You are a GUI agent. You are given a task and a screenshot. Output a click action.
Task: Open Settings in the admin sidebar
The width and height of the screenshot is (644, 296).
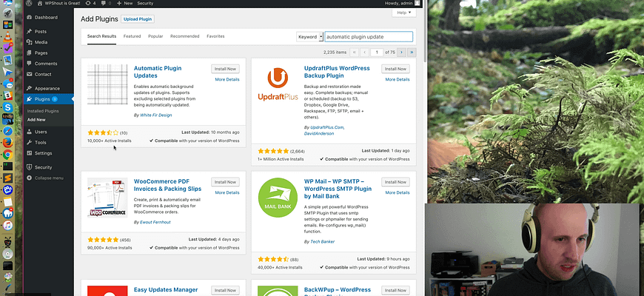coord(43,153)
